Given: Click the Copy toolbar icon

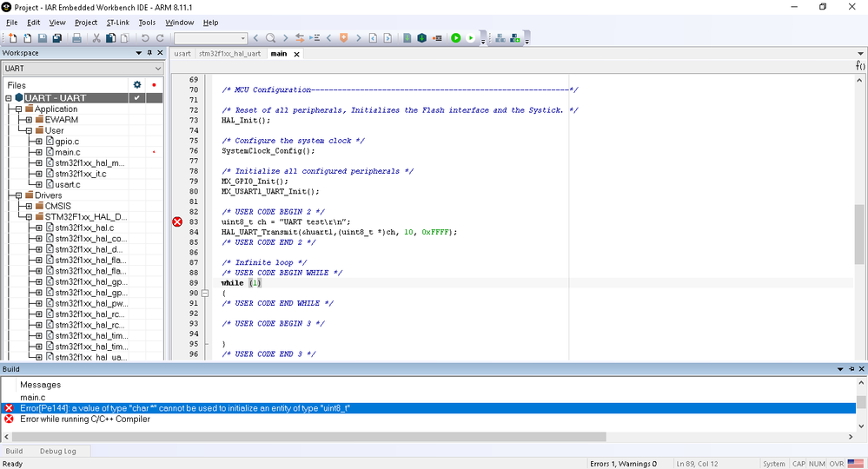Looking at the screenshot, I should tap(110, 38).
